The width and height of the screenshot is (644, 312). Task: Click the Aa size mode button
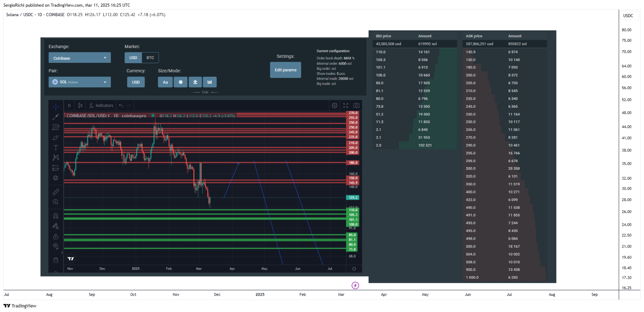pos(165,82)
